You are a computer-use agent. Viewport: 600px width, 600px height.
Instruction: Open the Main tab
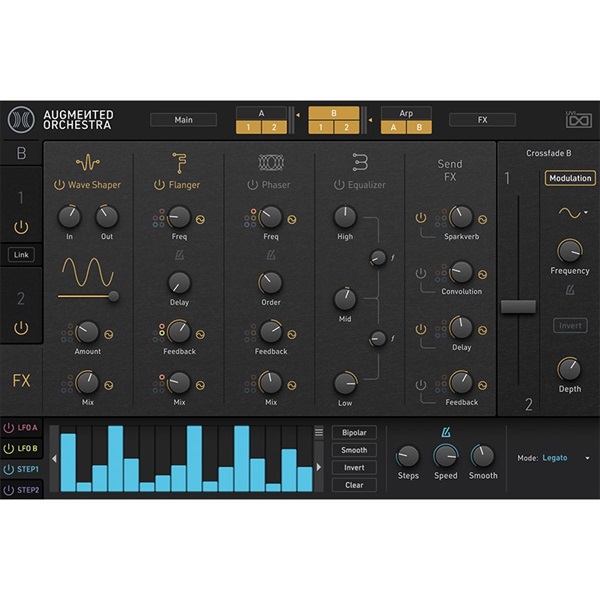(184, 120)
